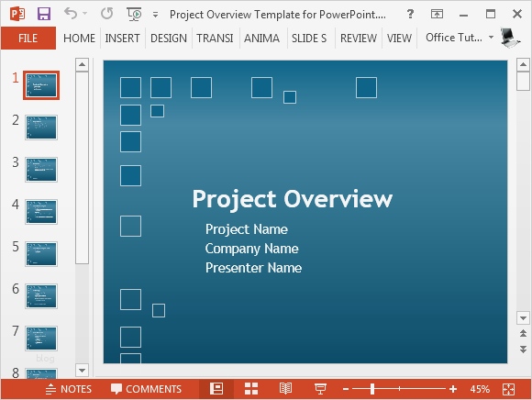Select slide 5 thumbnail

(x=41, y=254)
